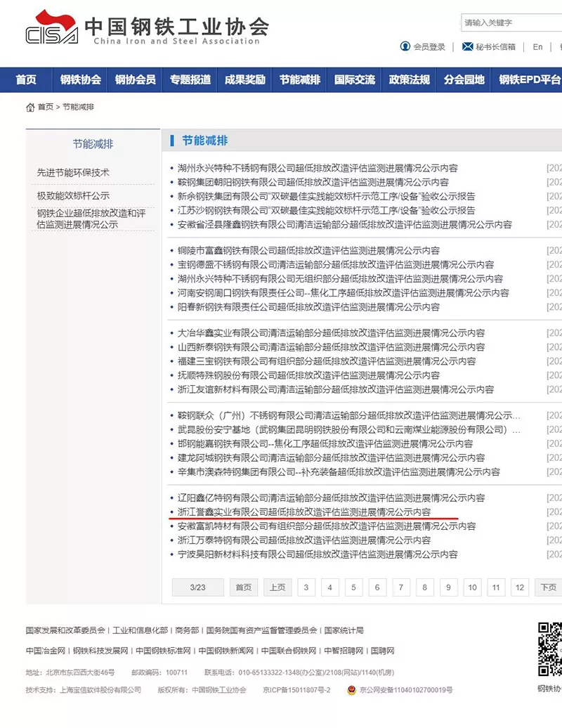562x728 pixels.
Task: Open the 辽阳鑫亿特钢 notice
Action: click(x=331, y=498)
